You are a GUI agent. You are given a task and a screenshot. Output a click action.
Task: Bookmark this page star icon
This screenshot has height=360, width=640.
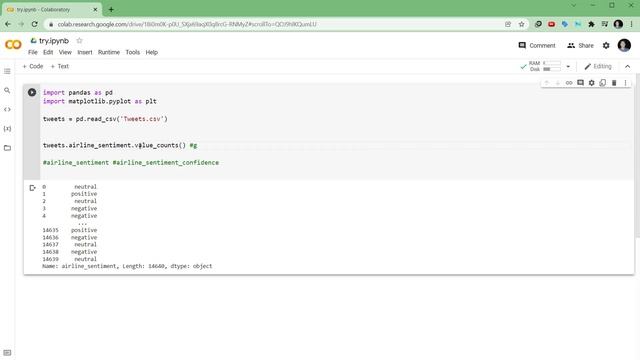point(521,24)
